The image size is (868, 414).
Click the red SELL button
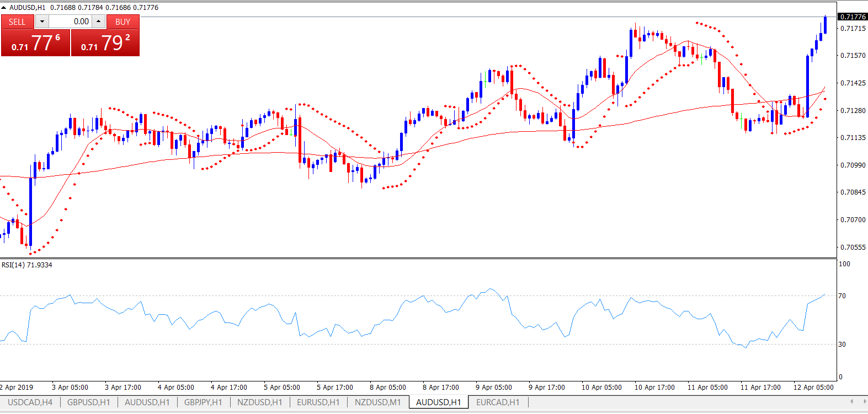coord(17,21)
